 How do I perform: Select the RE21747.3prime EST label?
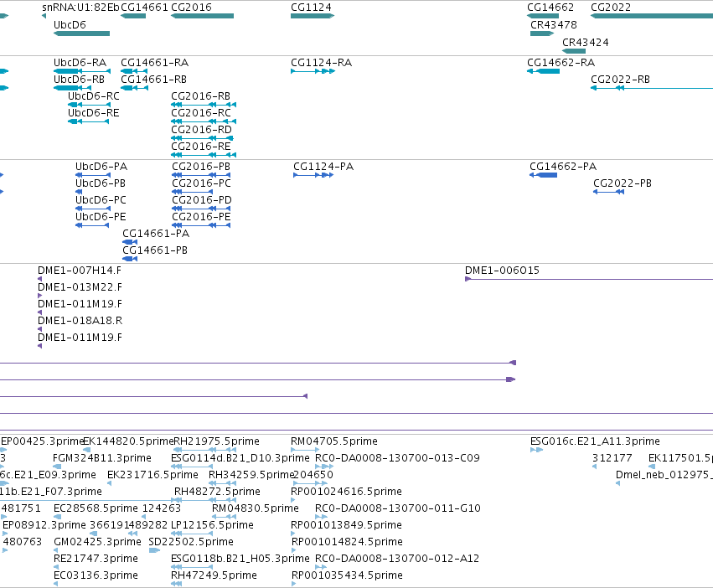point(96,559)
